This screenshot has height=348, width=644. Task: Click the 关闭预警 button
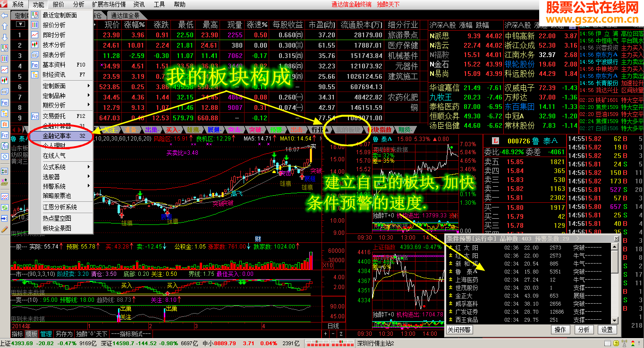point(459,330)
